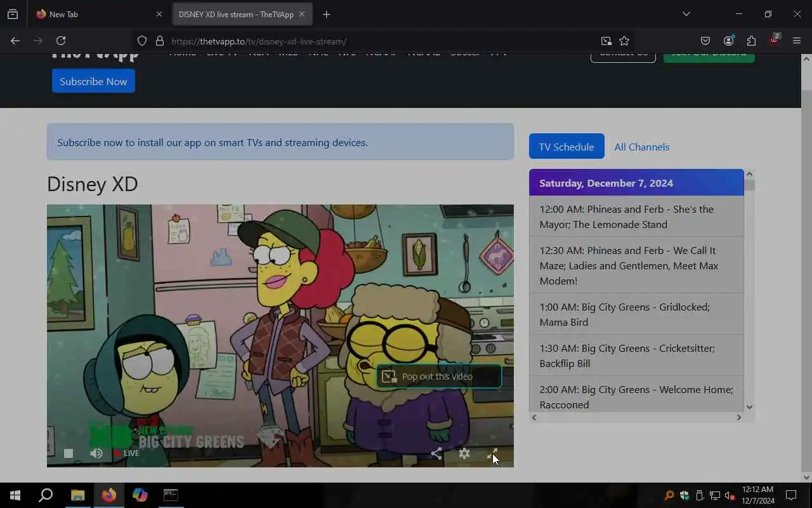
Task: Click the Saturday, December 7, 2024 header
Action: pos(636,183)
